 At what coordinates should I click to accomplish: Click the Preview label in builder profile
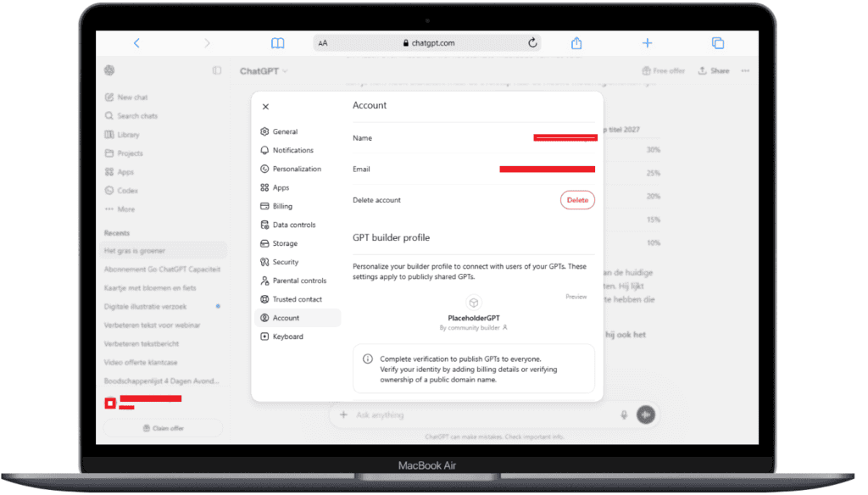pos(576,298)
